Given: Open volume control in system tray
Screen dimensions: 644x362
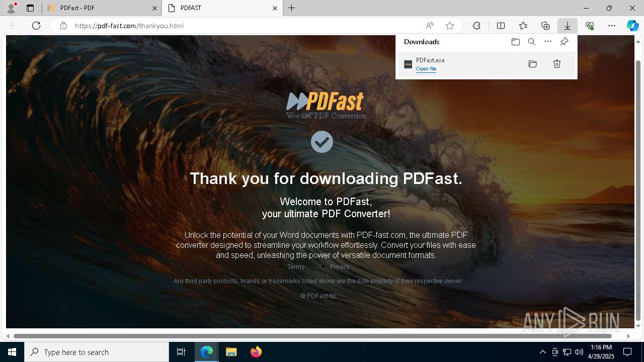Looking at the screenshot, I should pyautogui.click(x=579, y=352).
